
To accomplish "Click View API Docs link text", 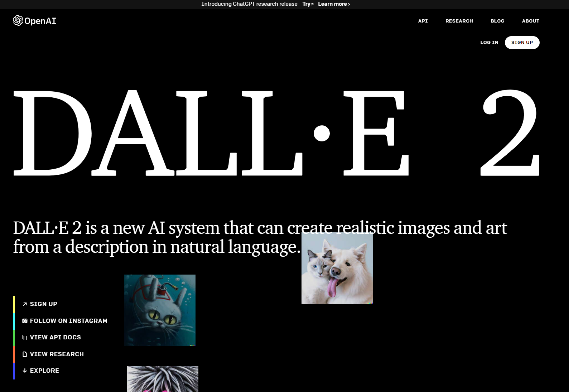I will click(x=56, y=337).
